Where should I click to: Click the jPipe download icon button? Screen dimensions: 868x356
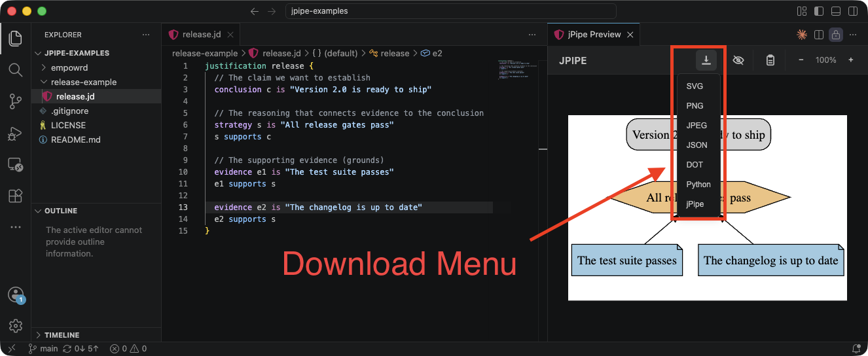click(x=706, y=60)
